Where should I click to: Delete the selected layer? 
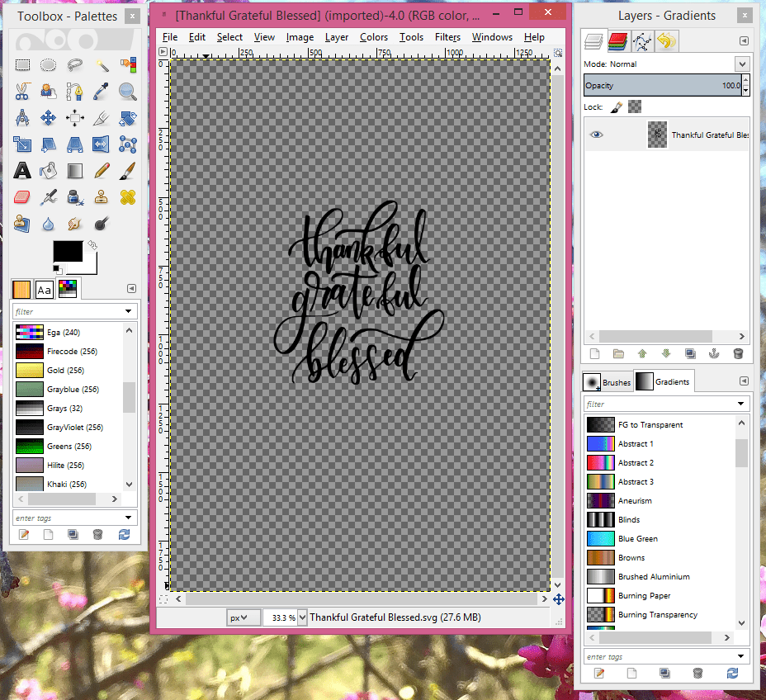pos(737,353)
